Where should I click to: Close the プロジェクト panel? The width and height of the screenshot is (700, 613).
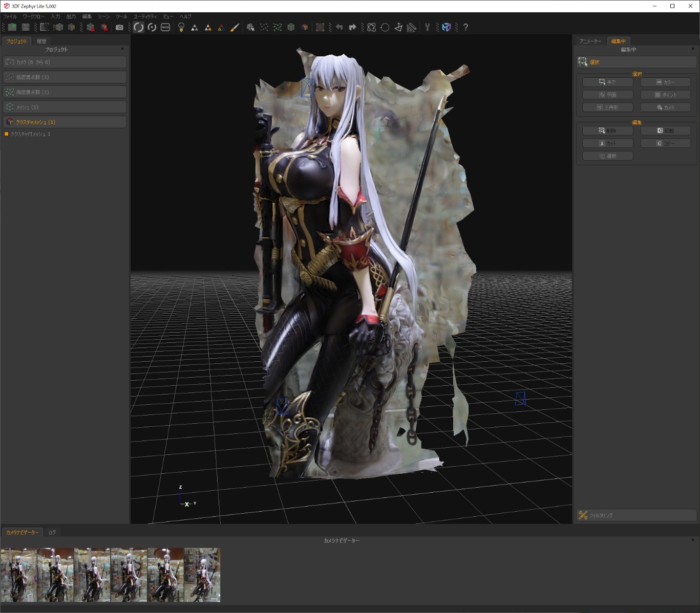(x=122, y=49)
